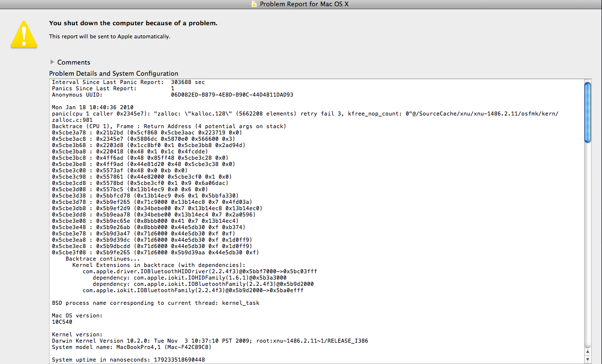602x364 pixels.
Task: Click backtrace row 0x5cbe3b68
Action: coord(149,146)
